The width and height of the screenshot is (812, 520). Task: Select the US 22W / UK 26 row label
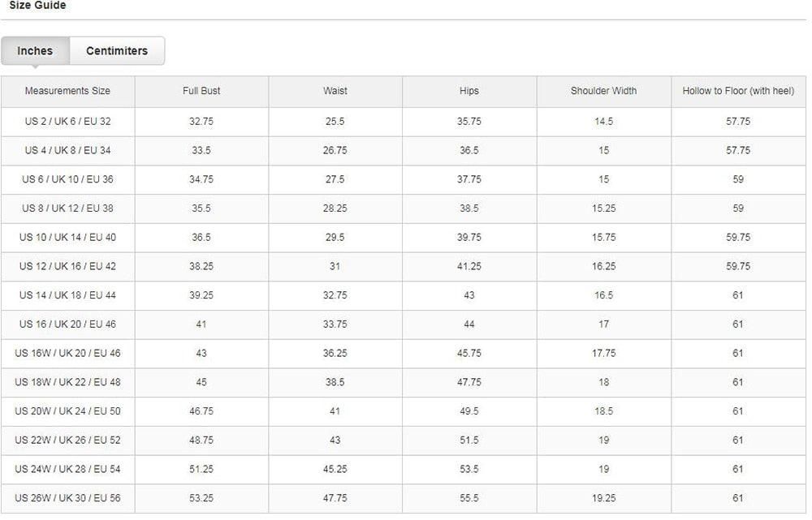(x=67, y=440)
